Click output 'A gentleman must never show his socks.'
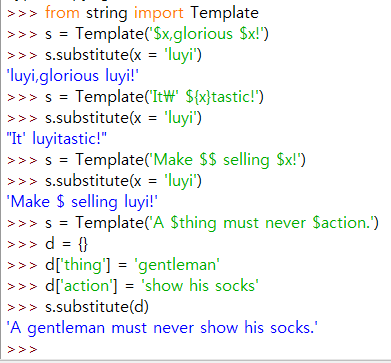The image size is (391, 363). pyautogui.click(x=163, y=328)
